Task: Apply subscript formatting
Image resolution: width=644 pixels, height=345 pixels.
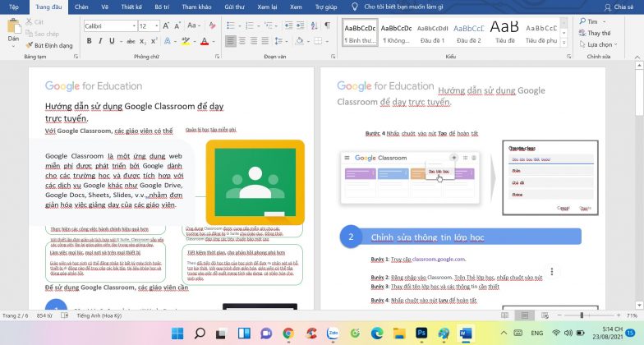Action: tap(140, 40)
